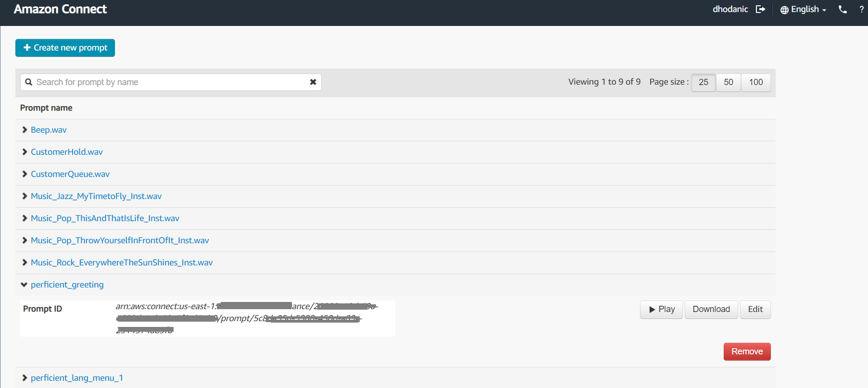Open help via question mark icon
The width and height of the screenshot is (868, 388).
click(861, 9)
